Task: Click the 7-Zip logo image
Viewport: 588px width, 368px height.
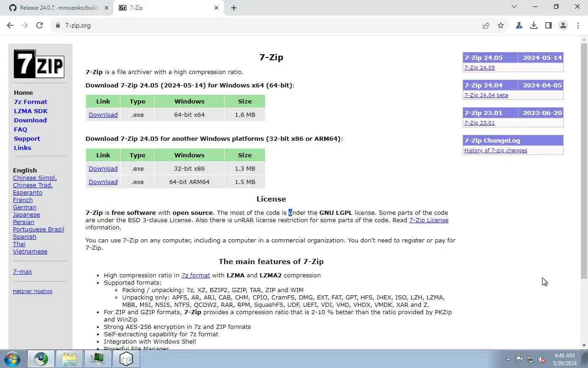Action: (39, 64)
